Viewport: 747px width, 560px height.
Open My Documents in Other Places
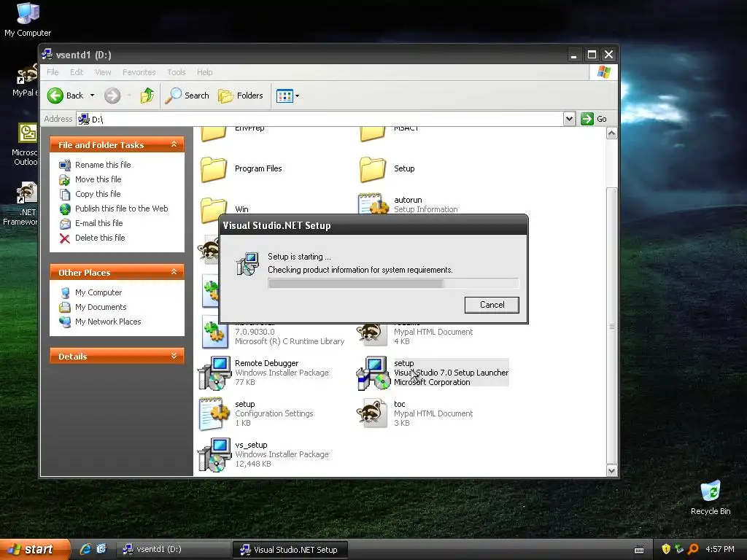click(101, 307)
